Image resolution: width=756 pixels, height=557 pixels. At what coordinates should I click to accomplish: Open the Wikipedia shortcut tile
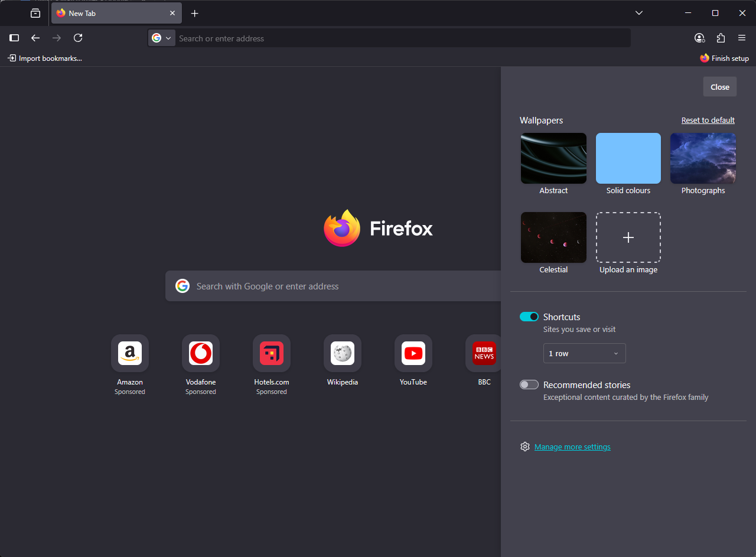click(x=342, y=354)
